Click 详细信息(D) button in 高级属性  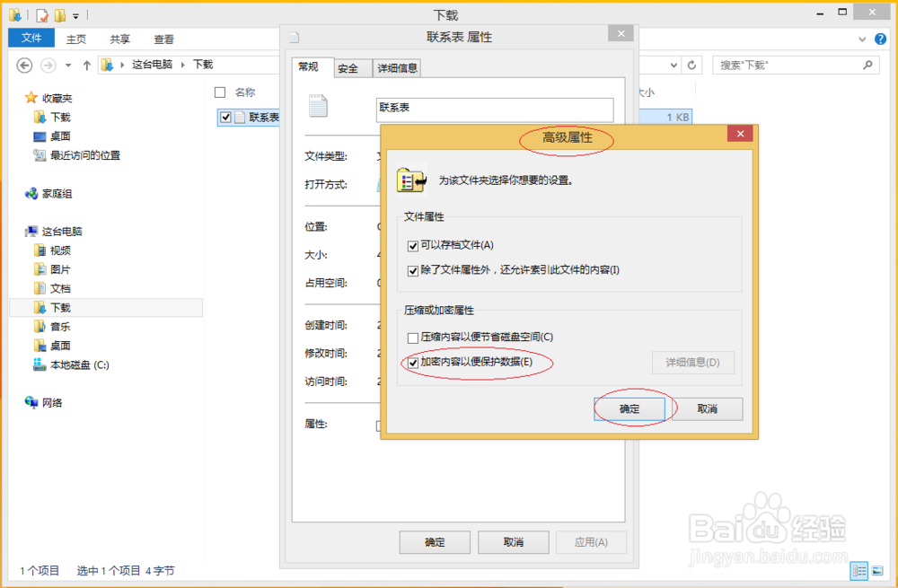pos(693,363)
